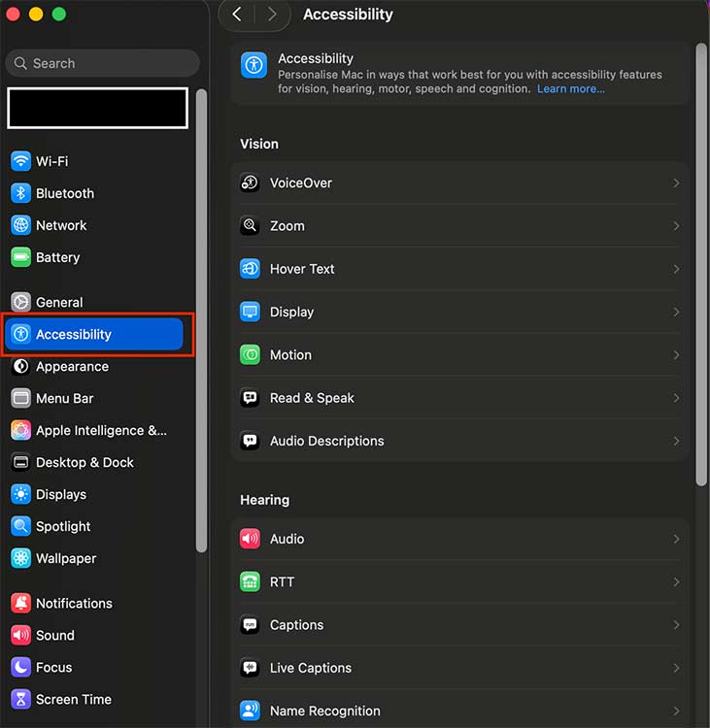Screen dimensions: 710x728
Task: Select Wi-Fi in the sidebar
Action: coord(51,161)
